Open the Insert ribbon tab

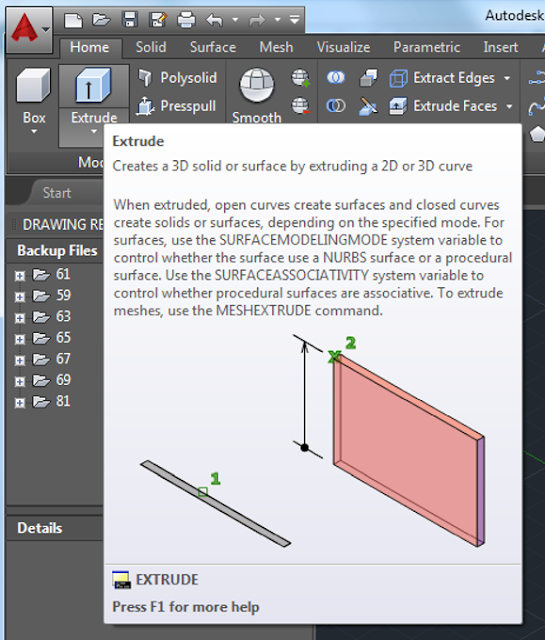pos(501,47)
